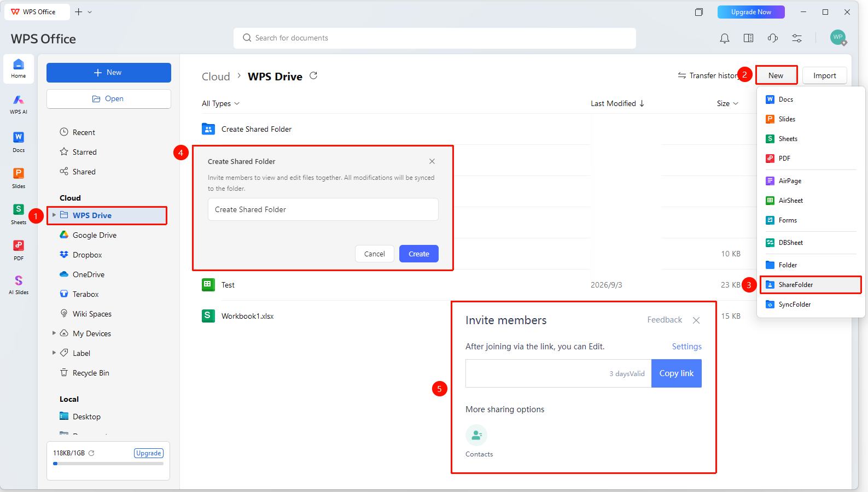The image size is (868, 492).
Task: Go to the Home icon in the left rail
Action: 19,68
